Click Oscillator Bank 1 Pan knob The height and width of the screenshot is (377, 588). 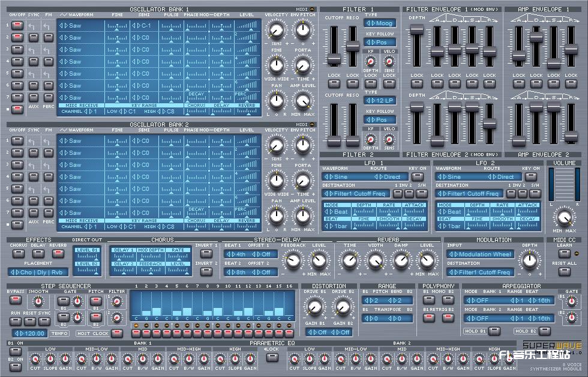click(x=275, y=100)
